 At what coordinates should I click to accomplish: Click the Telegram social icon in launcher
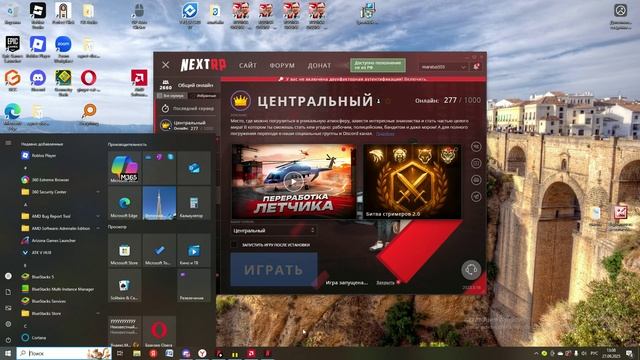(x=476, y=197)
